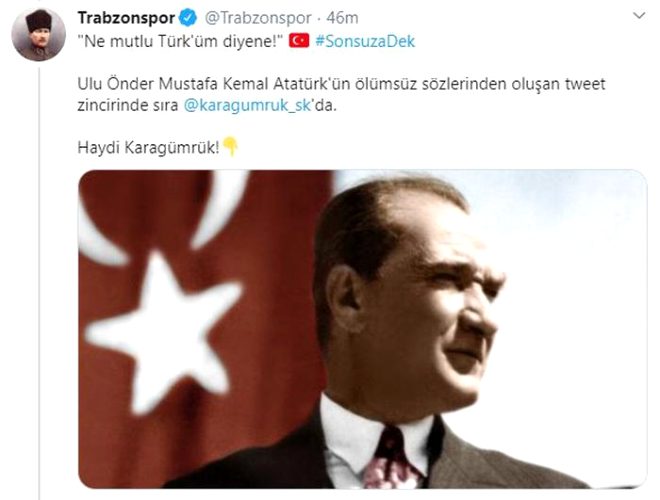Screen dimensions: 660x500
Task: Click the white star in the photo
Action: (164, 331)
